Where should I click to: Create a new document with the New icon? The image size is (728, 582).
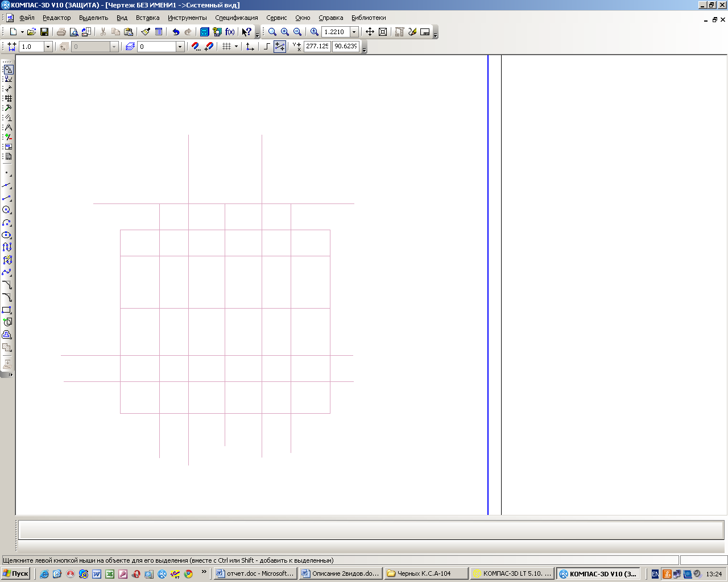pos(13,32)
